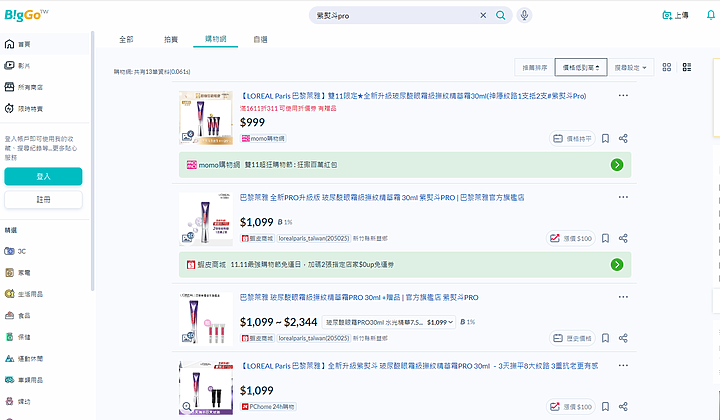Open more options for the second product
The height and width of the screenshot is (420, 720).
623,197
